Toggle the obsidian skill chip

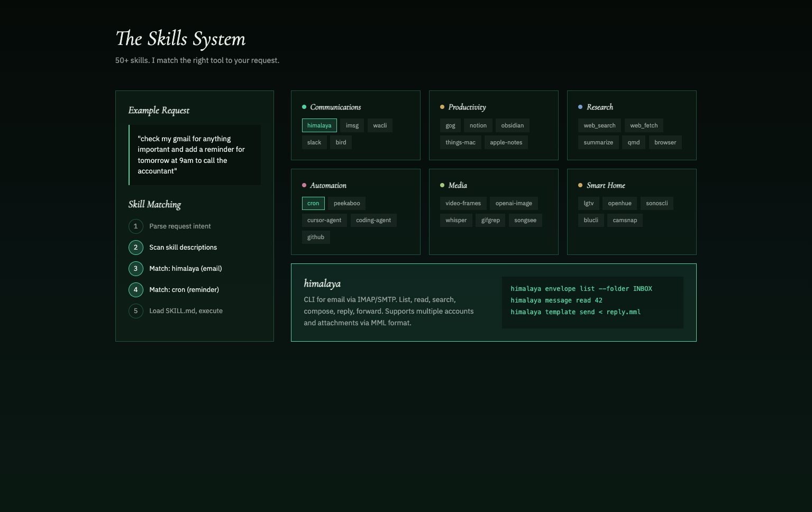coord(512,125)
